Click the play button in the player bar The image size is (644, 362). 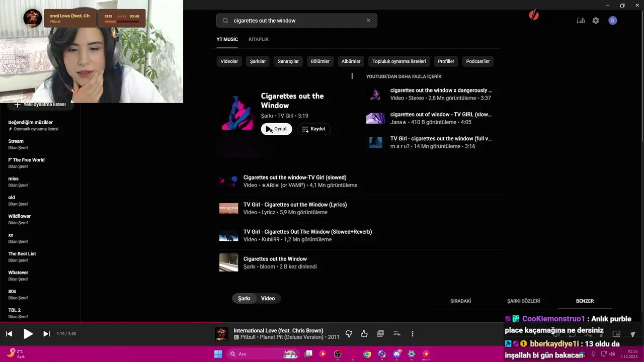28,334
